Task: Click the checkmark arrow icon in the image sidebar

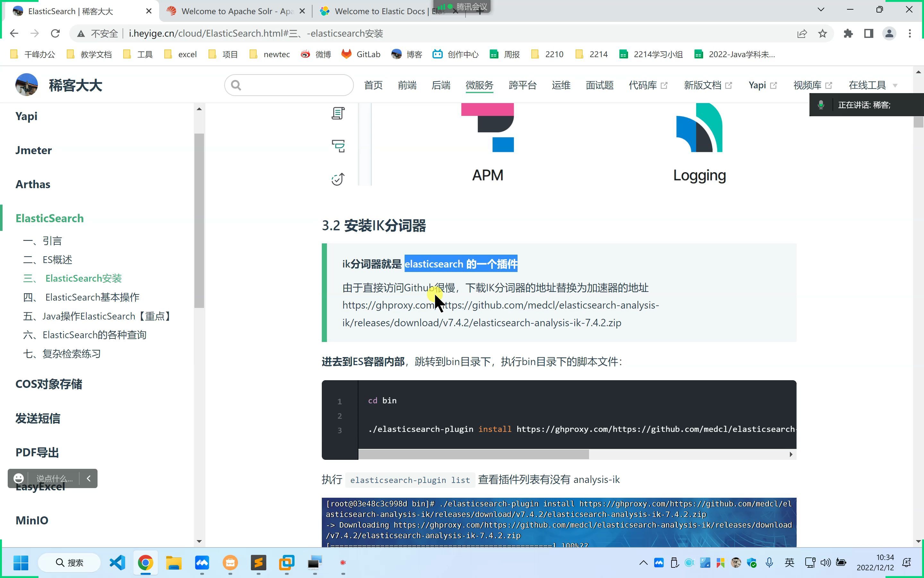Action: (338, 179)
